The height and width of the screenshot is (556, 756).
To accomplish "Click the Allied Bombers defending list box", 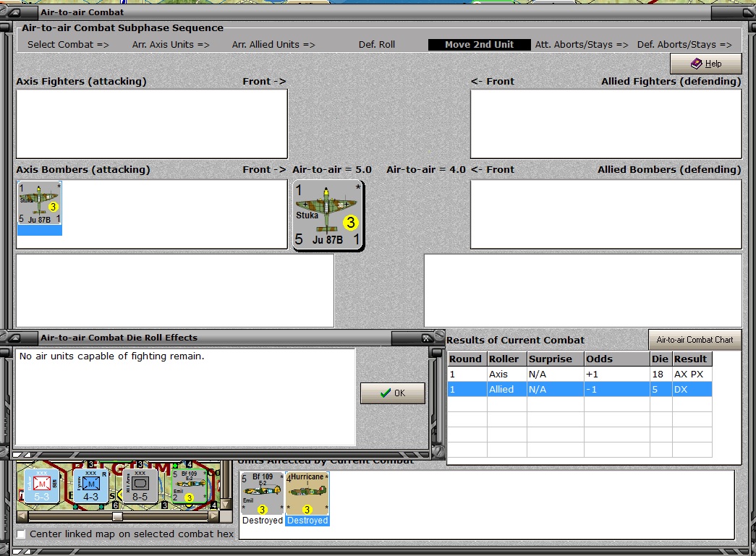I will [x=606, y=215].
